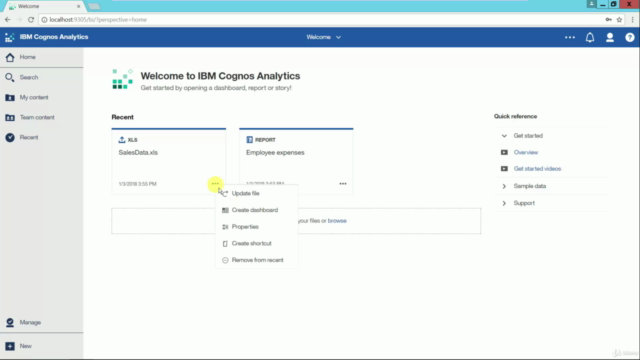Open the Welcome view switcher dropdown
Viewport: 640px width, 360px height.
click(x=323, y=37)
